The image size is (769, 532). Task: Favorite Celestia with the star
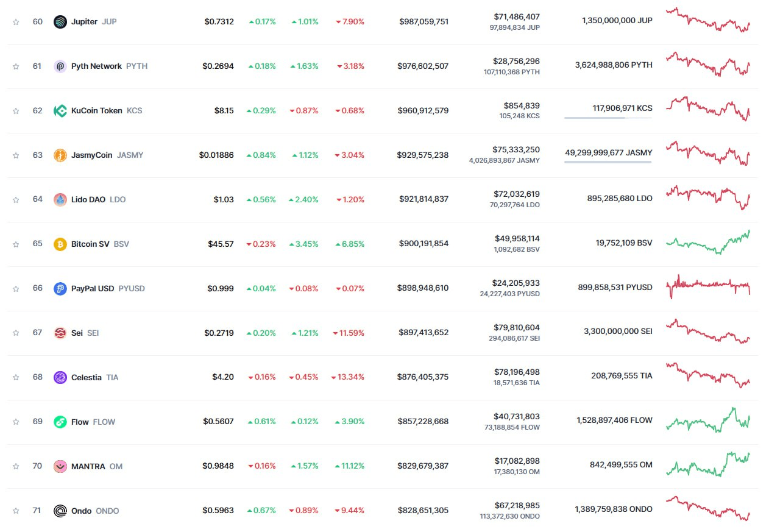pos(16,378)
